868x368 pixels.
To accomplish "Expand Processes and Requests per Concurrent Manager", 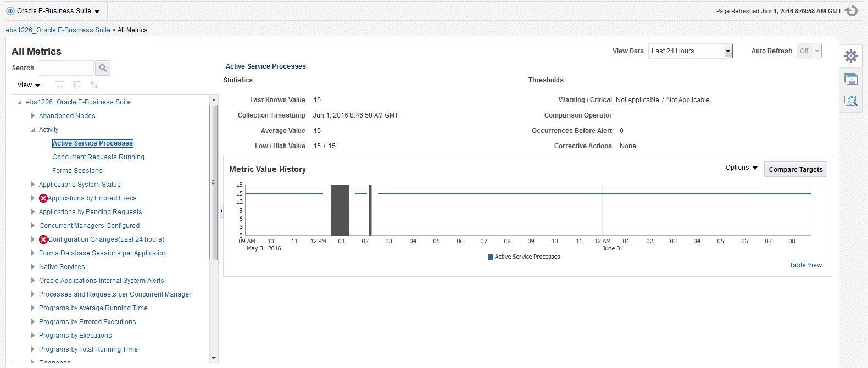I will 33,294.
